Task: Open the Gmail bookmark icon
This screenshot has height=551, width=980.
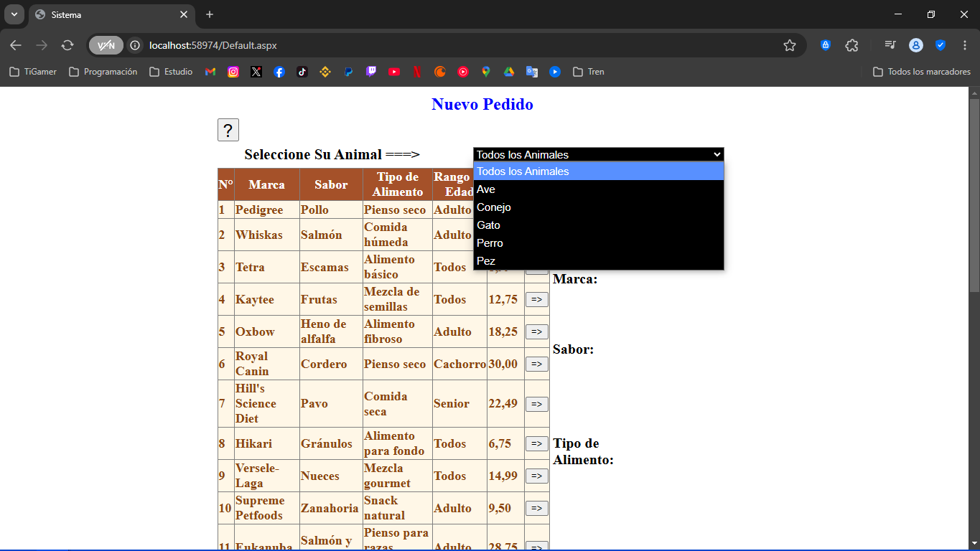Action: point(210,72)
